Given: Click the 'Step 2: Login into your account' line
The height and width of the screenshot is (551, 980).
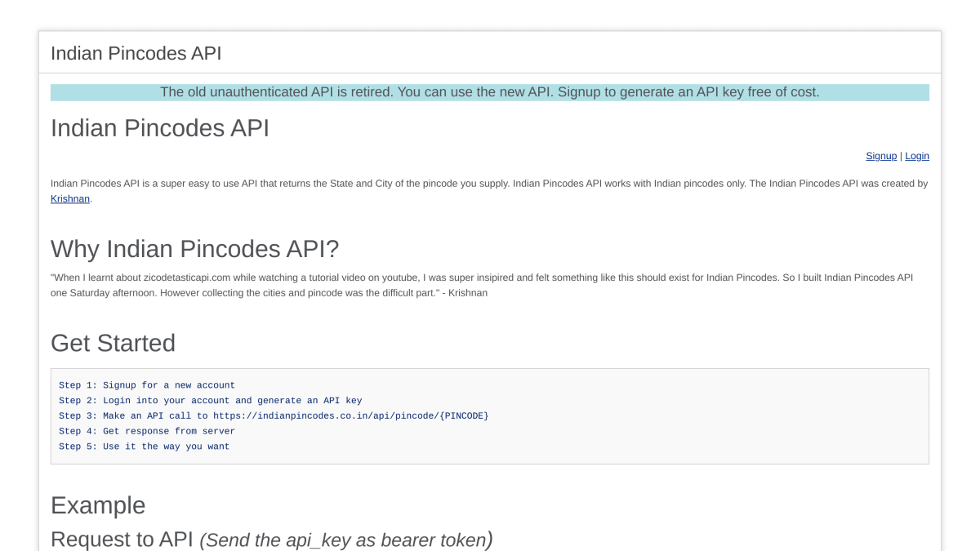Looking at the screenshot, I should (x=211, y=401).
